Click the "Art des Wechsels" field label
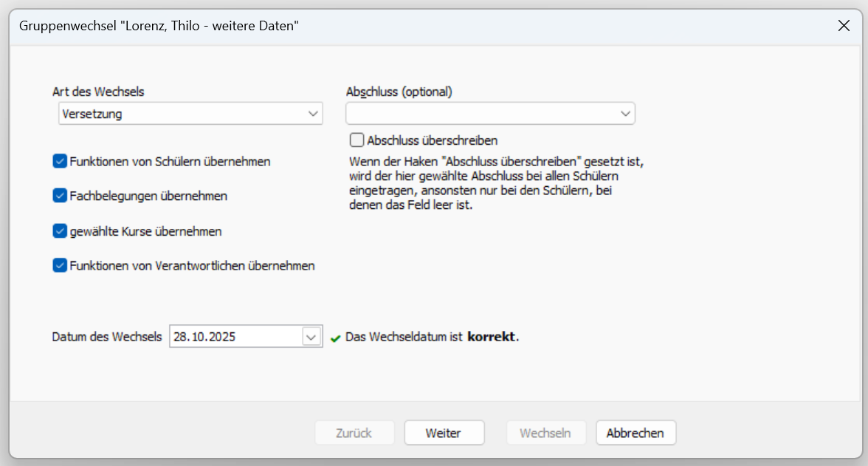The height and width of the screenshot is (466, 868). tap(98, 92)
